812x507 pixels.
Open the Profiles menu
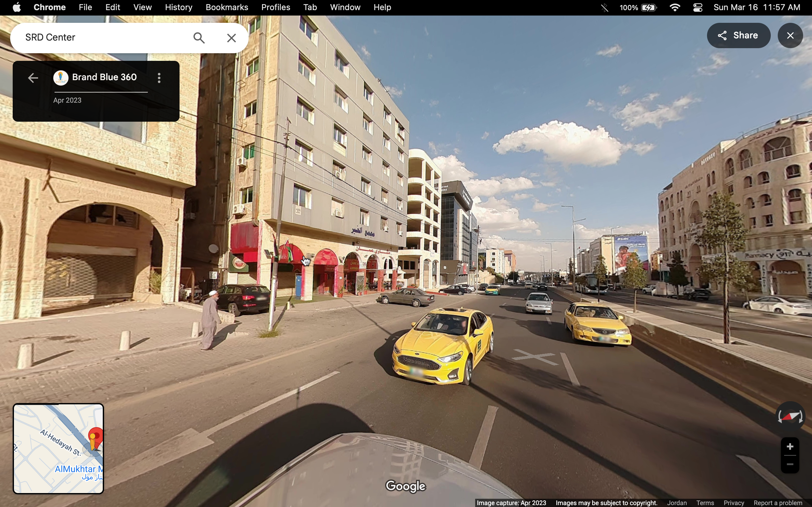(x=275, y=7)
